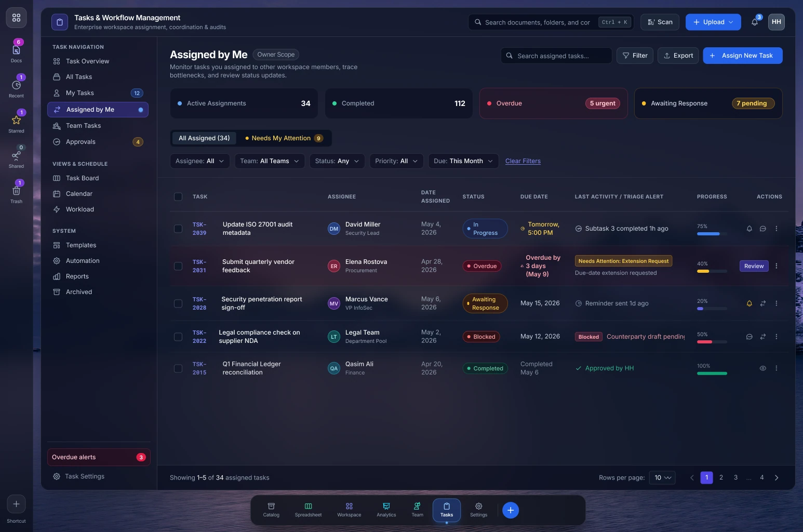Image resolution: width=803 pixels, height=532 pixels.
Task: Focus the Search assigned tasks field
Action: 556,56
